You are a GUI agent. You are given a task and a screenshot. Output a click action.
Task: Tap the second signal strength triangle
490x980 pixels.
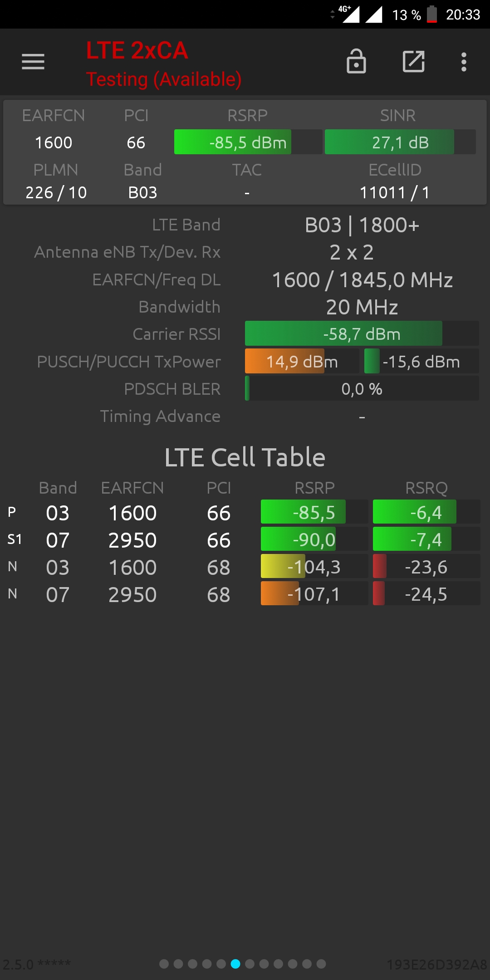click(374, 15)
